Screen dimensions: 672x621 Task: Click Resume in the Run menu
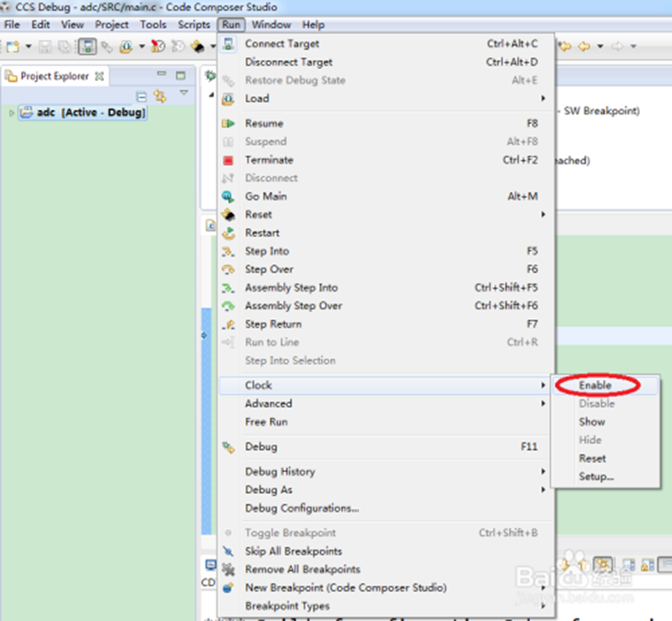(x=385, y=123)
